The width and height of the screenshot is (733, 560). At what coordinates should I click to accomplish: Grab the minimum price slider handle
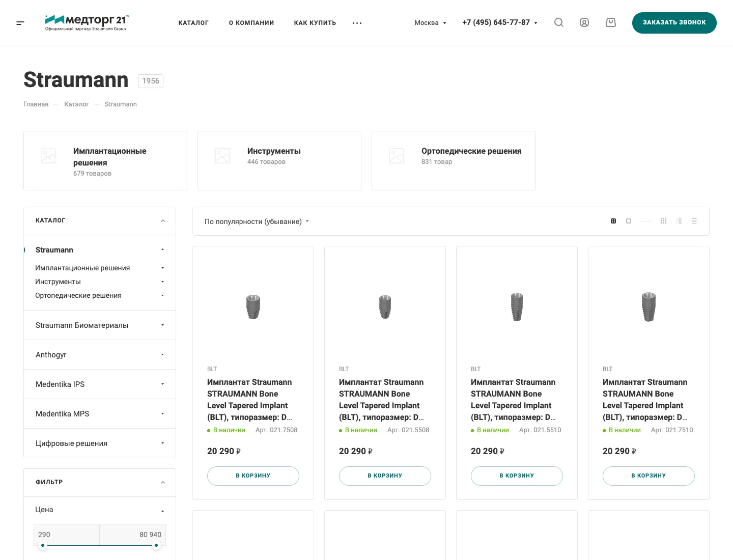tap(43, 545)
